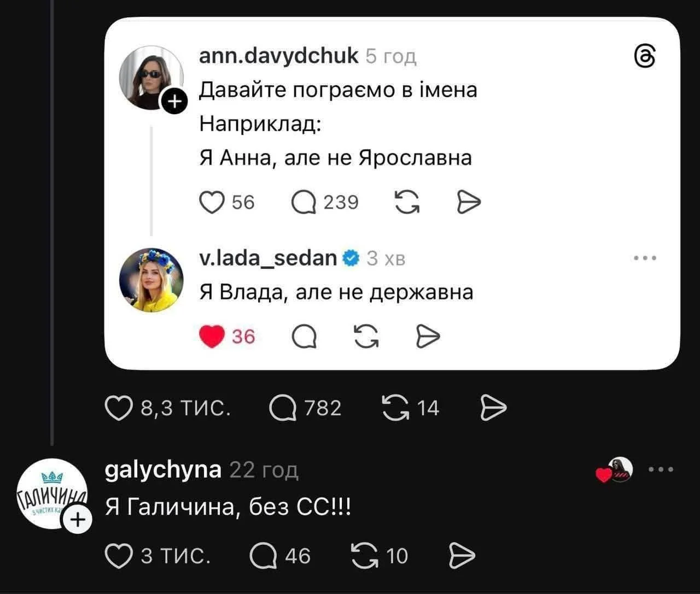Open ann.davydchuk profile username

click(278, 55)
